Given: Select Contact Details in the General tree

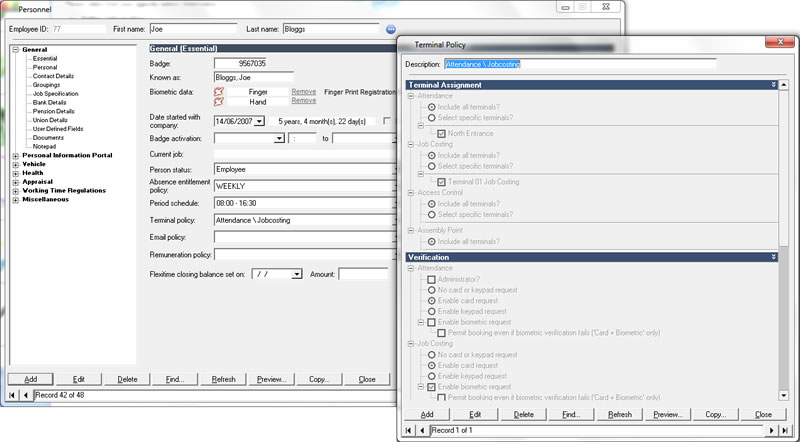Looking at the screenshot, I should [53, 76].
